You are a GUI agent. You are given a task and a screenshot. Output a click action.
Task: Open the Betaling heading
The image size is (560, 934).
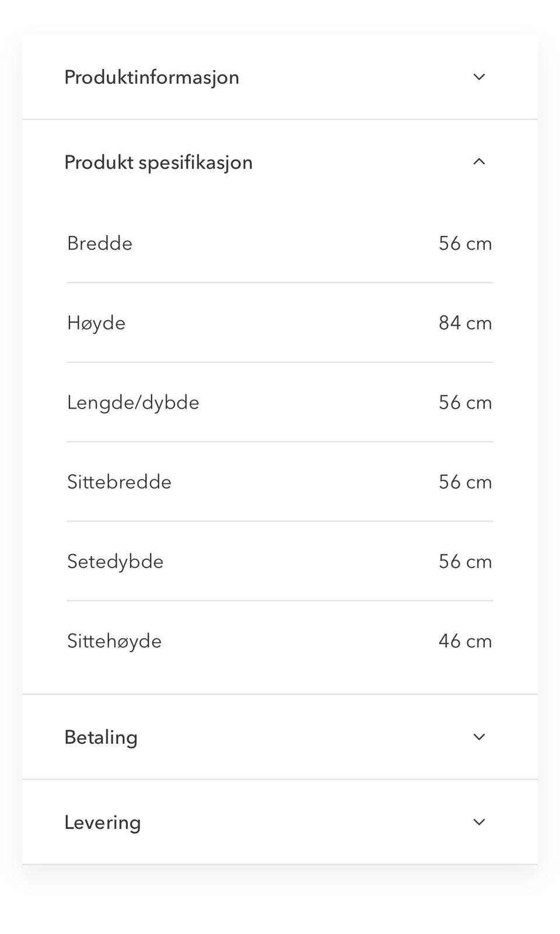101,737
